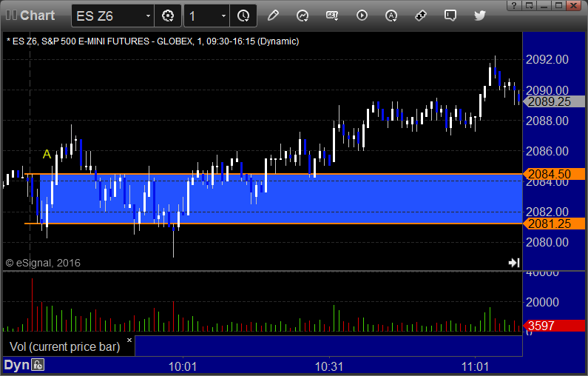Share the chart via Twitter icon
Screen dimensions: 588x376
pyautogui.click(x=479, y=16)
